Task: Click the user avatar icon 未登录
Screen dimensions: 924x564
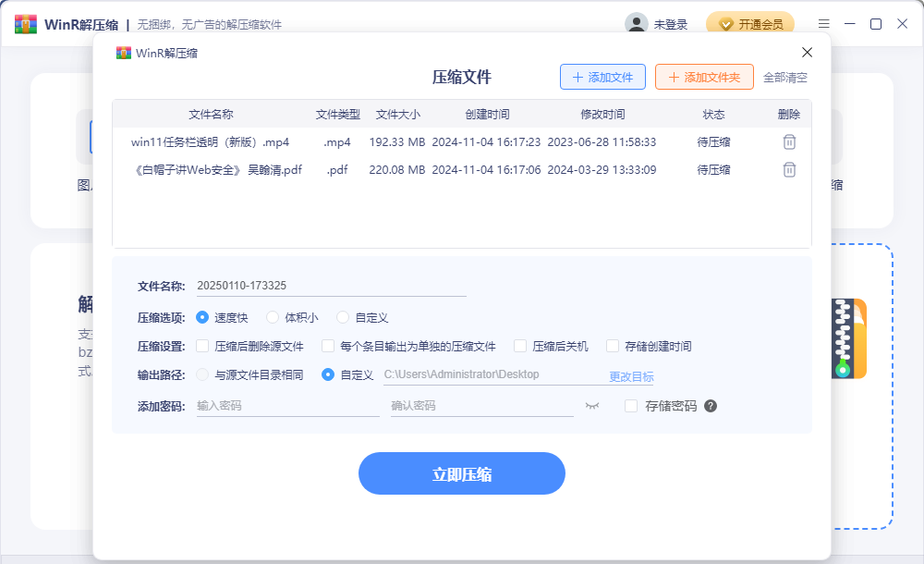Action: click(636, 24)
